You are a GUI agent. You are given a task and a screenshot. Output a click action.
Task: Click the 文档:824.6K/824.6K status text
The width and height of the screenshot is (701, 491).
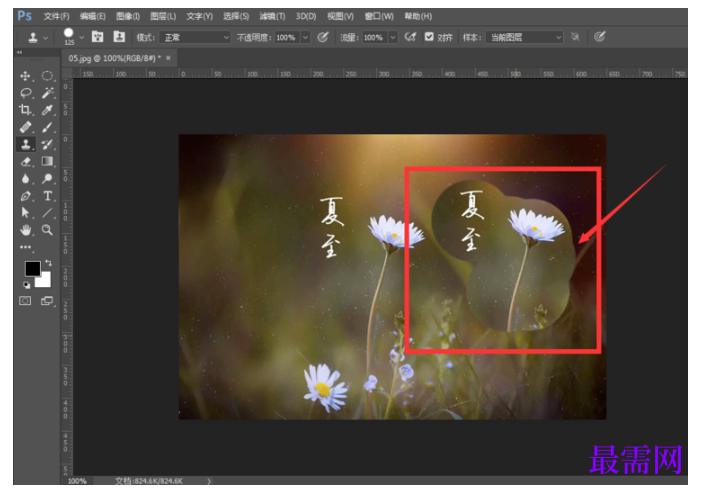pos(149,481)
